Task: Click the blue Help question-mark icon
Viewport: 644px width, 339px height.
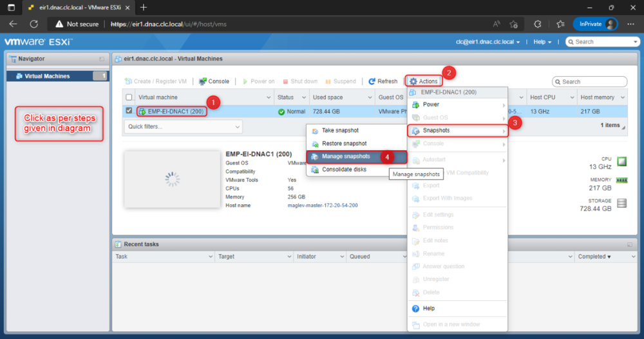Action: pyautogui.click(x=415, y=309)
